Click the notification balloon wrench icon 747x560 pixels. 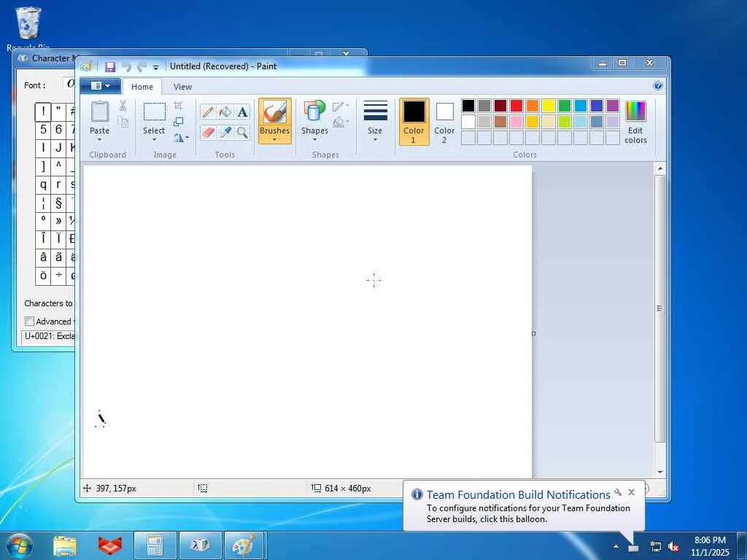[618, 492]
